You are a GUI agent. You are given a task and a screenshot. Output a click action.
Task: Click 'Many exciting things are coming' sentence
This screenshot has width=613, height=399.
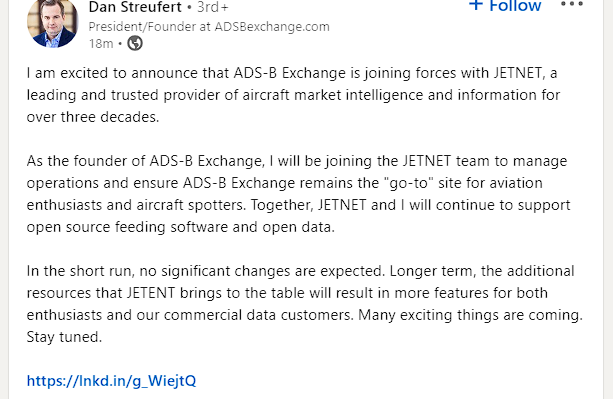pos(470,315)
